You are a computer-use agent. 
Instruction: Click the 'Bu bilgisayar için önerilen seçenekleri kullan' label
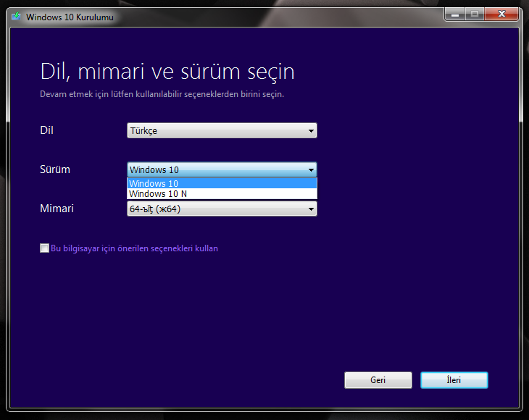(x=134, y=248)
